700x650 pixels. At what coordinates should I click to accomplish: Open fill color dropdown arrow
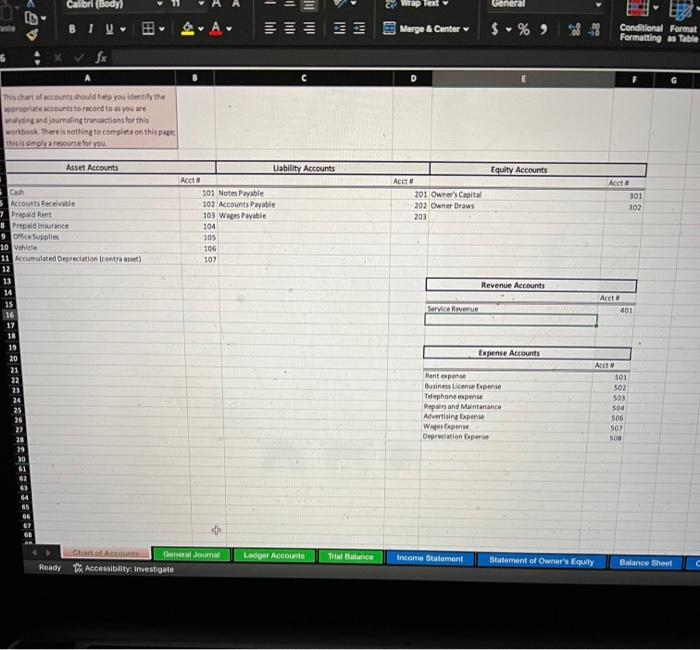(201, 29)
